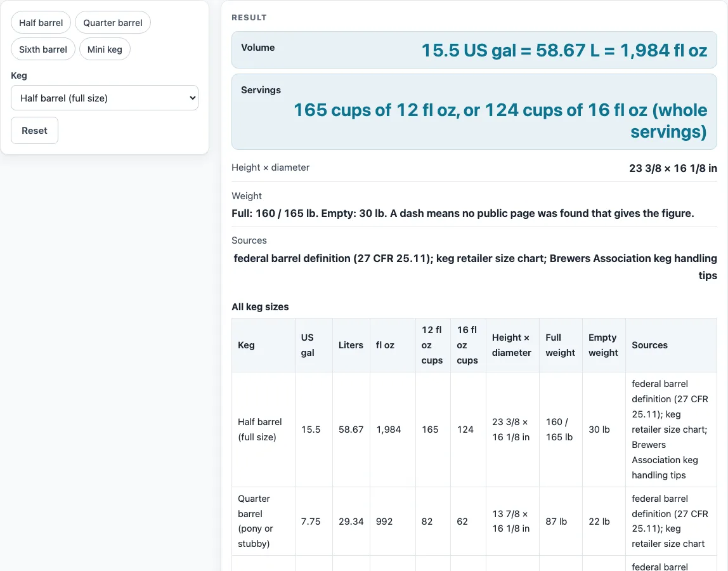Image resolution: width=728 pixels, height=571 pixels.
Task: Click the '62' cups cell
Action: [x=468, y=522]
